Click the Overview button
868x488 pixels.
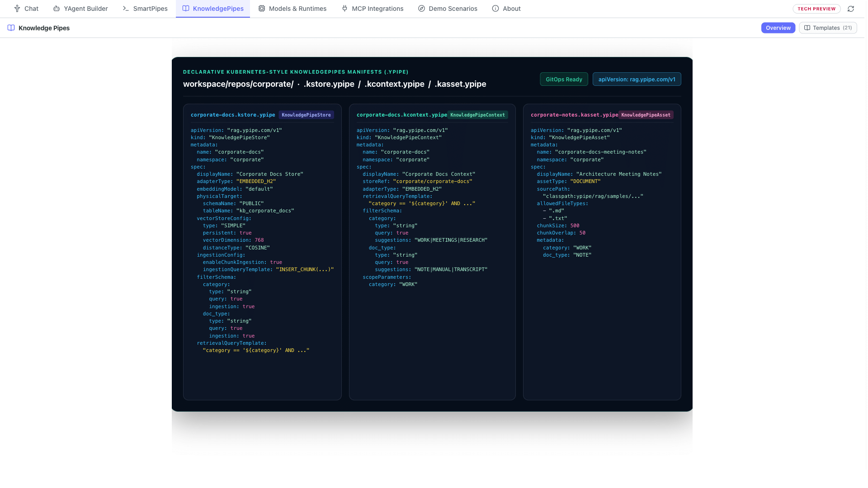tap(778, 28)
